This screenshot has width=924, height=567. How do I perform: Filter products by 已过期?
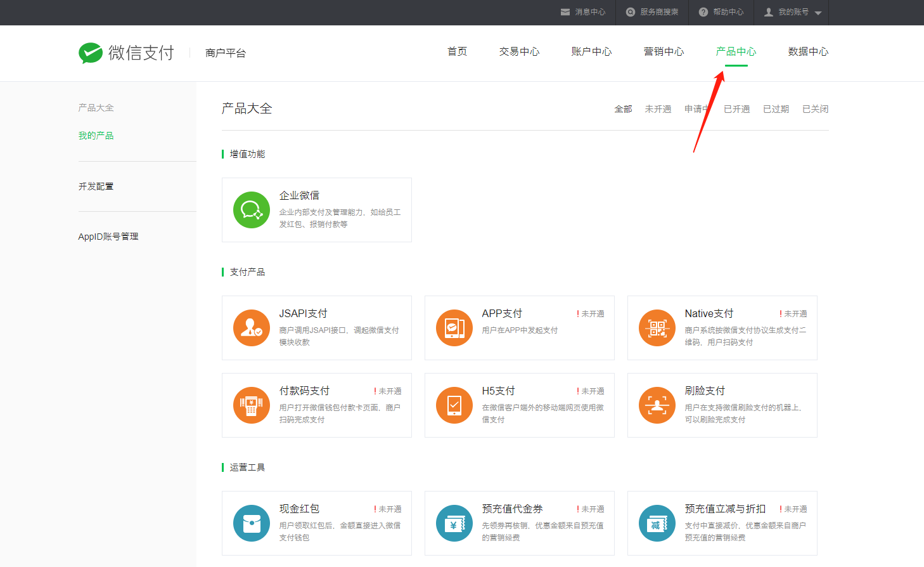click(x=776, y=109)
